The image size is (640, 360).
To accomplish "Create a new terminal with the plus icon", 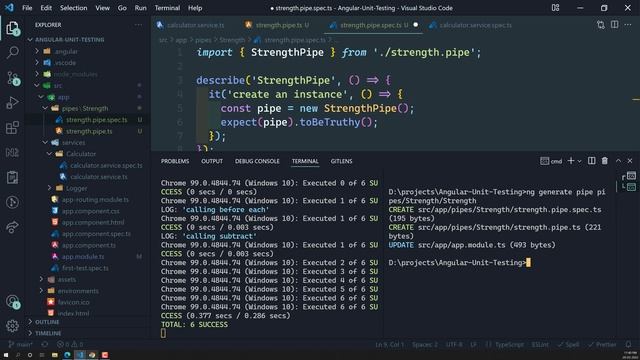I will coord(571,161).
